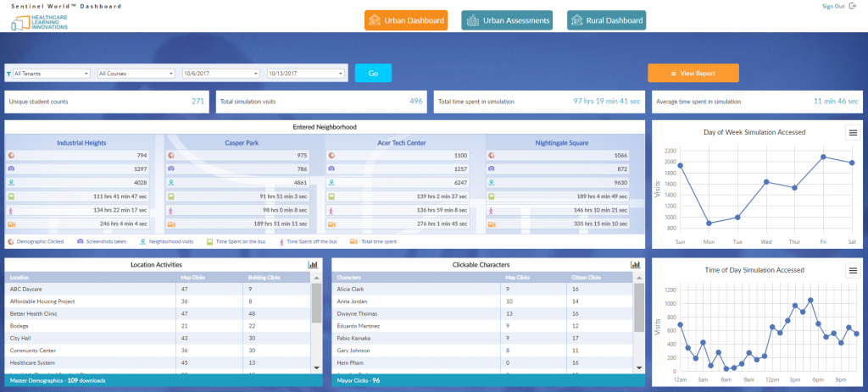Click the orange View Report button
This screenshot has width=868, height=392.
point(693,74)
